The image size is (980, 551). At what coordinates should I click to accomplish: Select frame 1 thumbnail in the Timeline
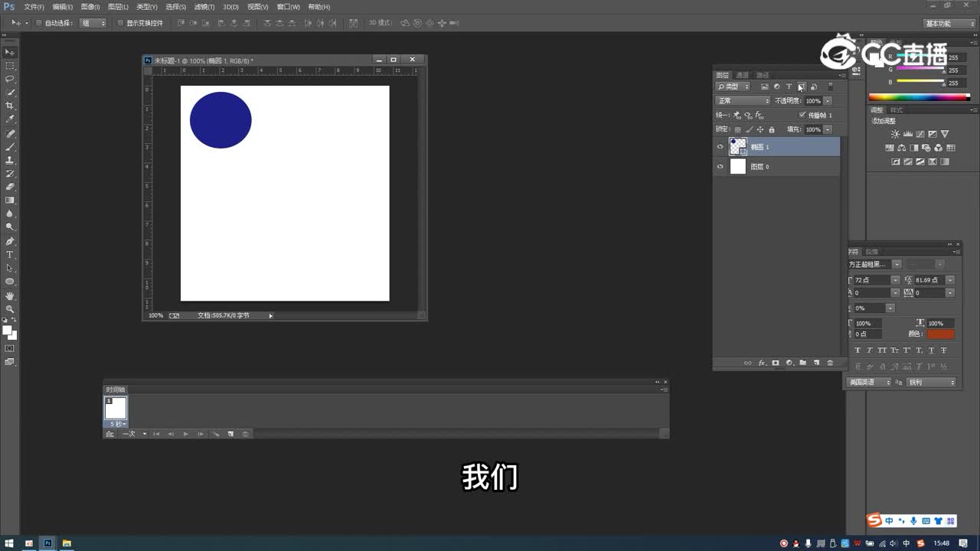(x=116, y=407)
